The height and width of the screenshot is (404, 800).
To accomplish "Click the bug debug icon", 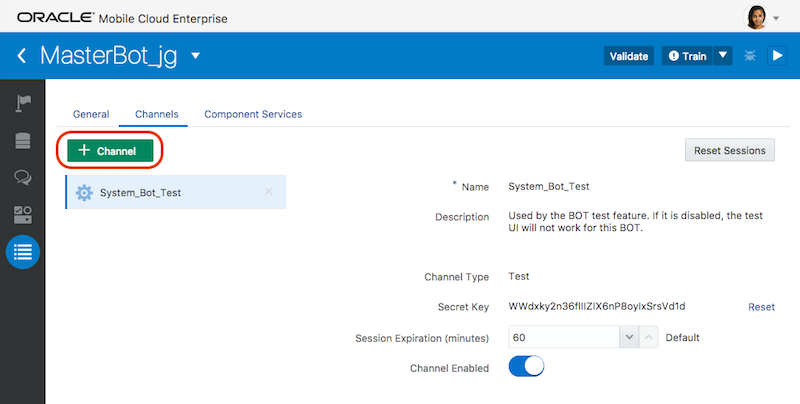I will (750, 56).
